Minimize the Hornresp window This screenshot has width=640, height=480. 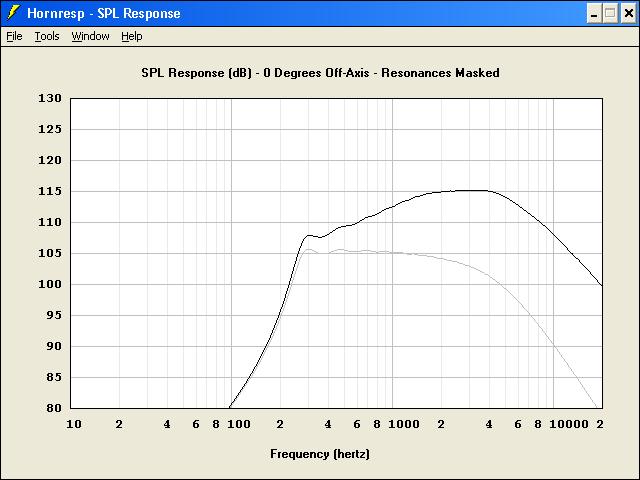coord(594,14)
